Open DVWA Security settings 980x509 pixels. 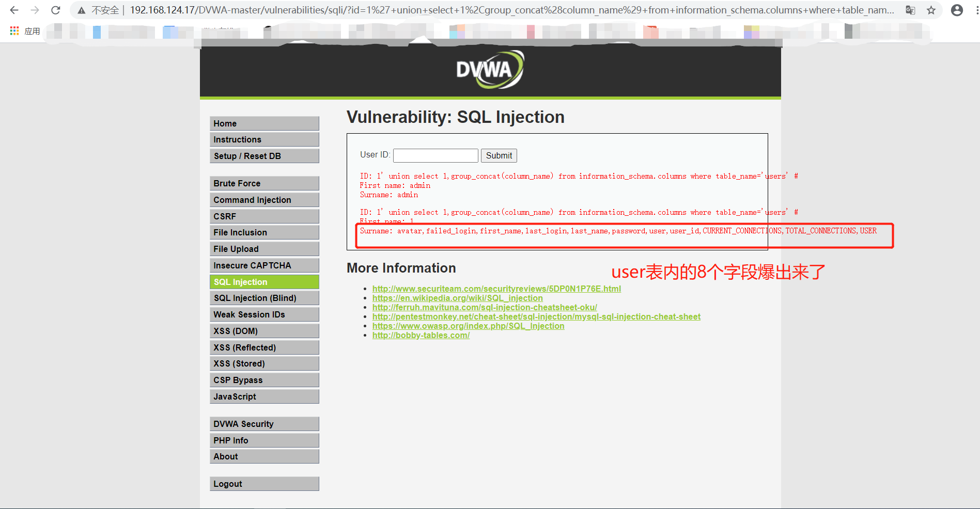pos(265,424)
